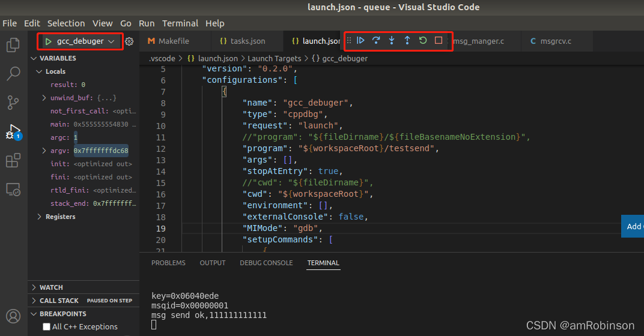Switch to the Makefile editor tab
644x336 pixels.
pyautogui.click(x=175, y=41)
